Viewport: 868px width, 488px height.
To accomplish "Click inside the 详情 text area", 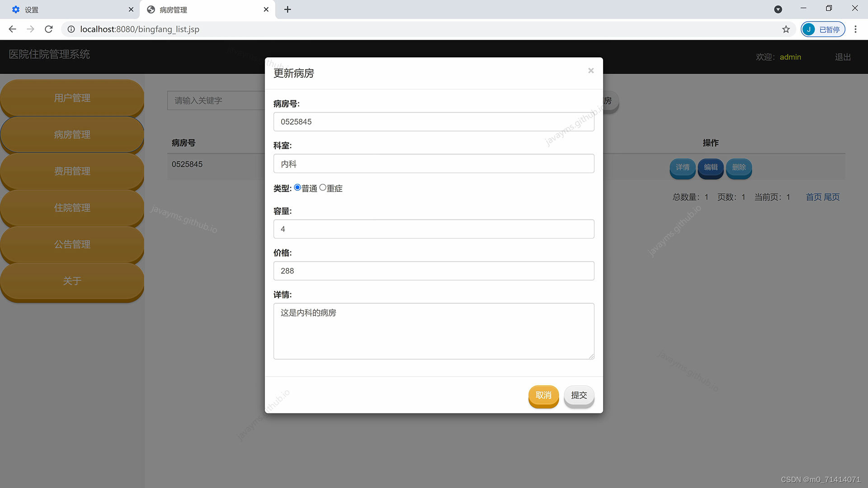I will [x=434, y=331].
